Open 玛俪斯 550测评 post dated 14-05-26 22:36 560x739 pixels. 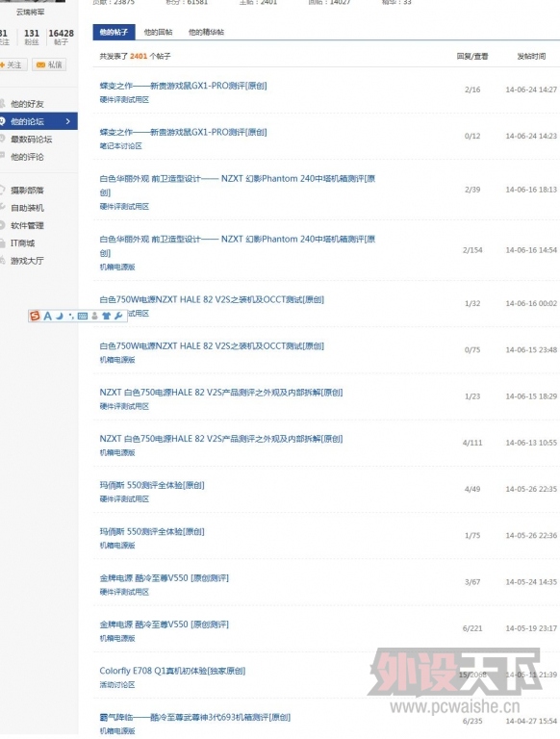click(x=152, y=531)
